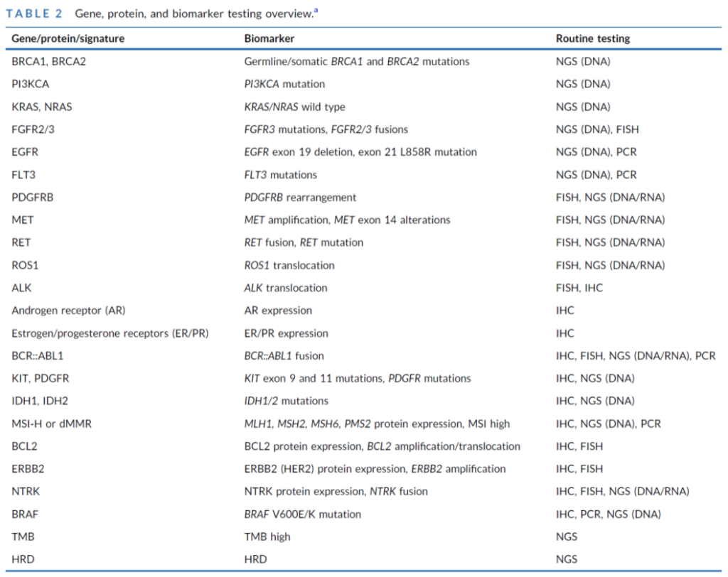Viewport: 728px width, 577px height.
Task: Select the Biomarker column header
Action: [269, 38]
